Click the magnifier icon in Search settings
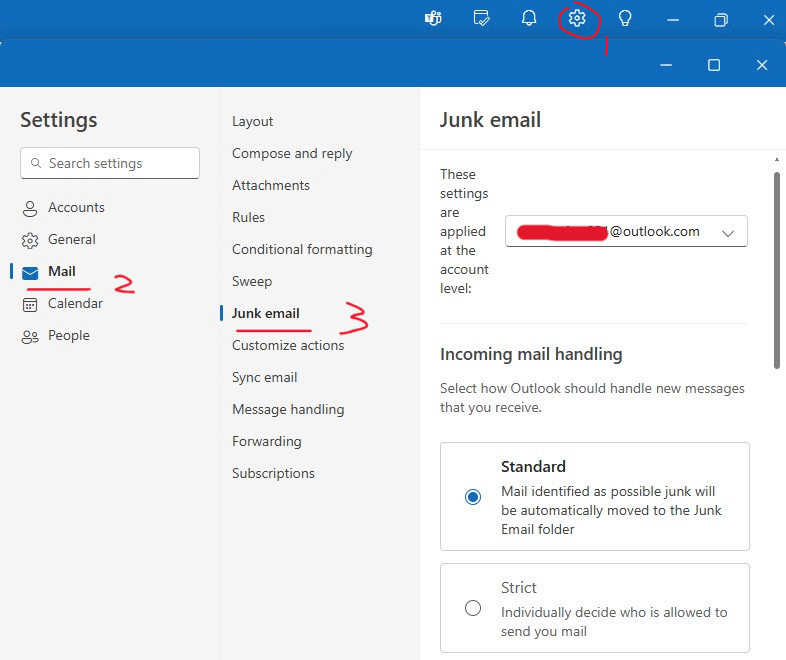Viewport: 786px width, 660px height. [x=36, y=163]
